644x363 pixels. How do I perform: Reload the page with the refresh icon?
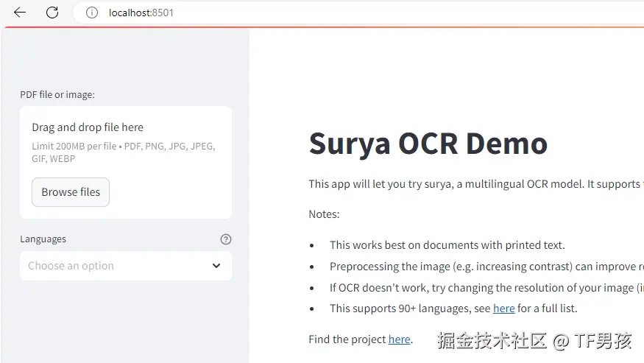point(52,13)
